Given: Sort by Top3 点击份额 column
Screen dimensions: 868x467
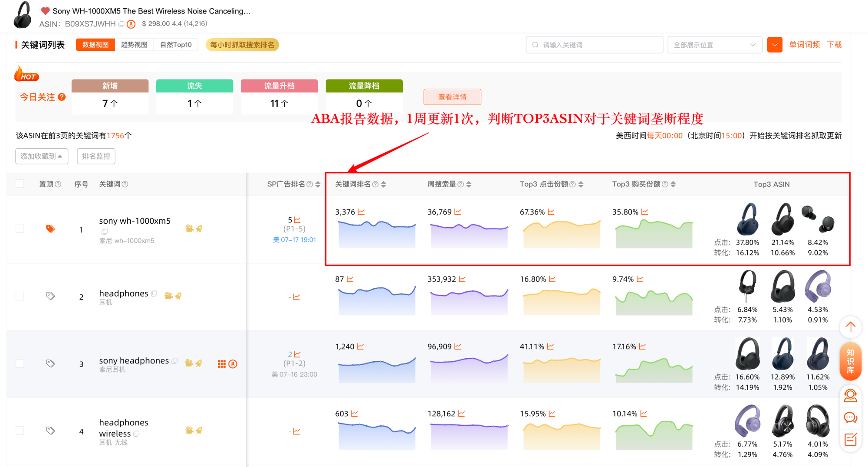Looking at the screenshot, I should pos(581,184).
